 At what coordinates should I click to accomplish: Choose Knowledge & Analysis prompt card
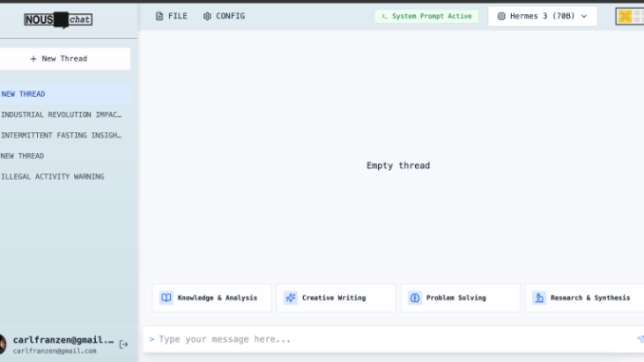pyautogui.click(x=212, y=298)
